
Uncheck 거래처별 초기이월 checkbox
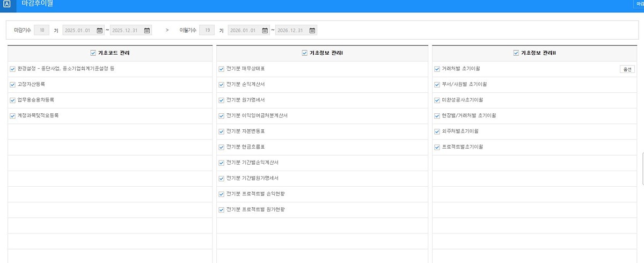pos(437,69)
